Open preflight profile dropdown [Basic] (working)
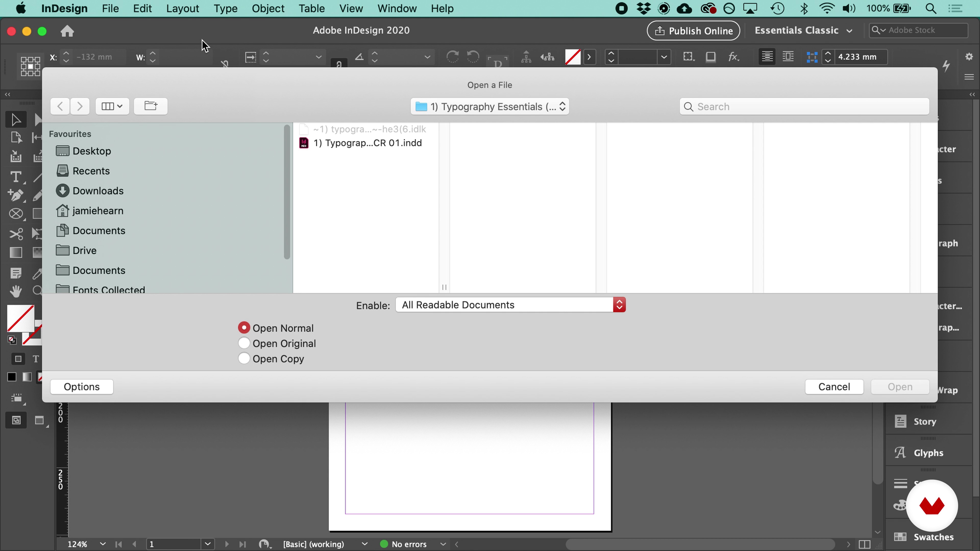Image resolution: width=980 pixels, height=551 pixels. [364, 544]
